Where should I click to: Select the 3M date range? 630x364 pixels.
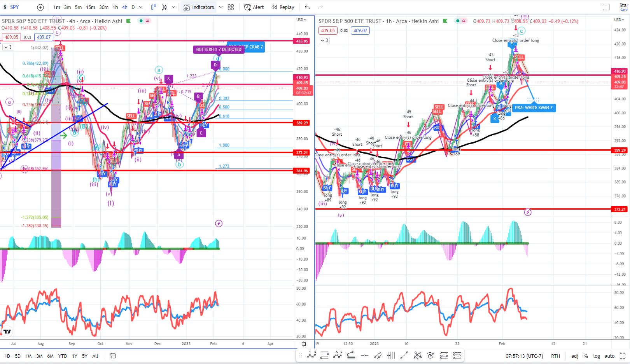(40, 356)
